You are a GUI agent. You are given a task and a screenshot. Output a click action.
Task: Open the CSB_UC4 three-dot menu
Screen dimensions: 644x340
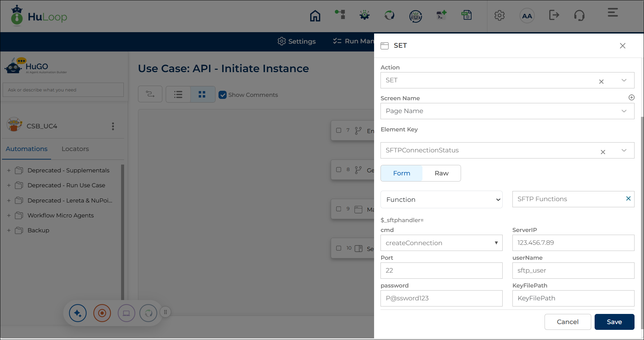(x=113, y=126)
